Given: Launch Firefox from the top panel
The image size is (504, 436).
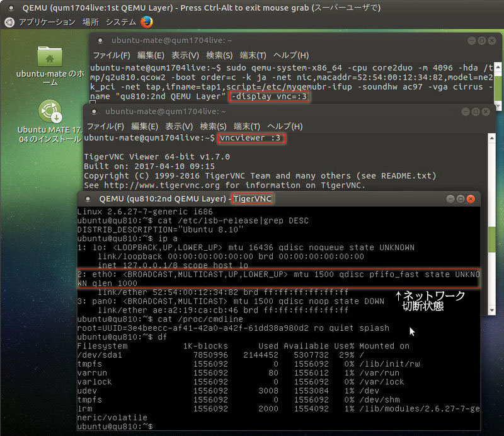Looking at the screenshot, I should pyautogui.click(x=147, y=22).
